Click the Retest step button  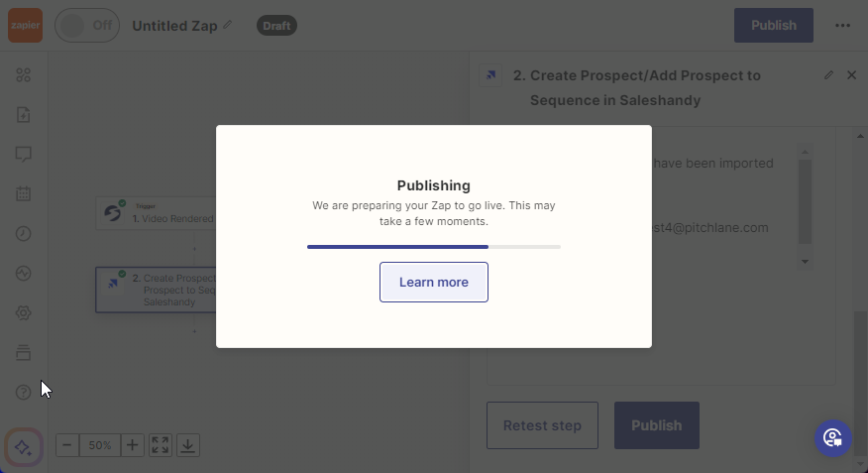[543, 425]
